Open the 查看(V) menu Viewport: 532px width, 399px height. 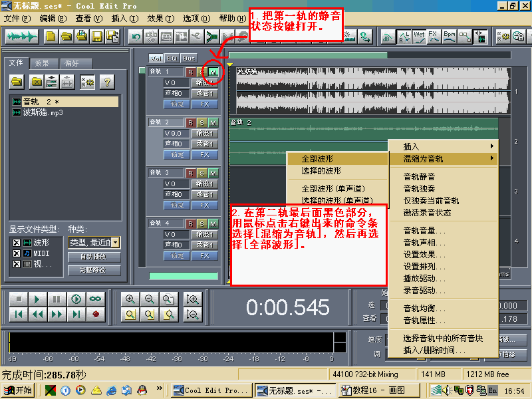(x=89, y=19)
